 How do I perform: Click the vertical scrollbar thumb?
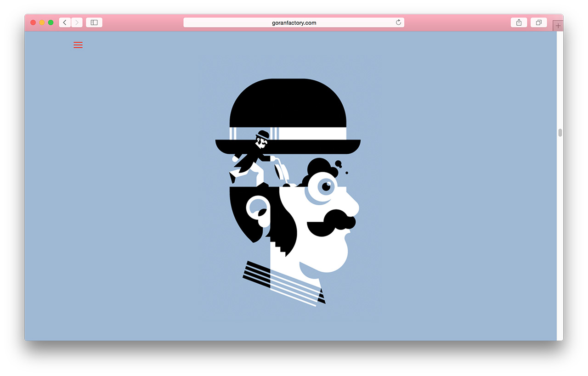coord(560,133)
